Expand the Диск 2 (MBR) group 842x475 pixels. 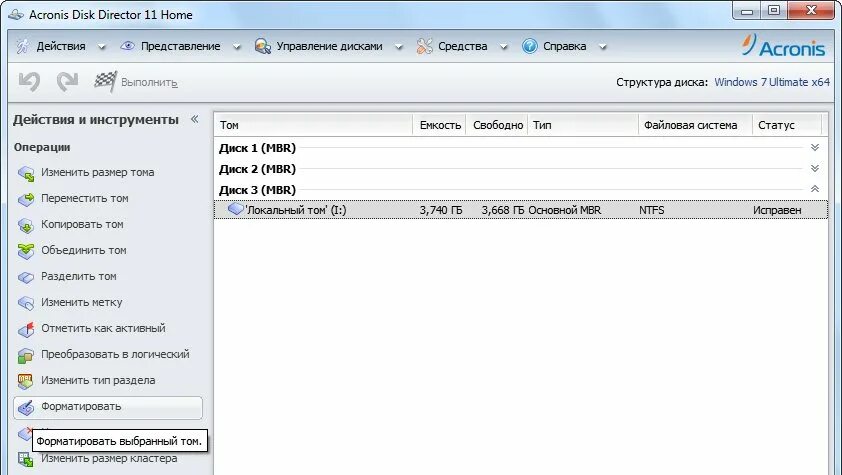tap(815, 169)
